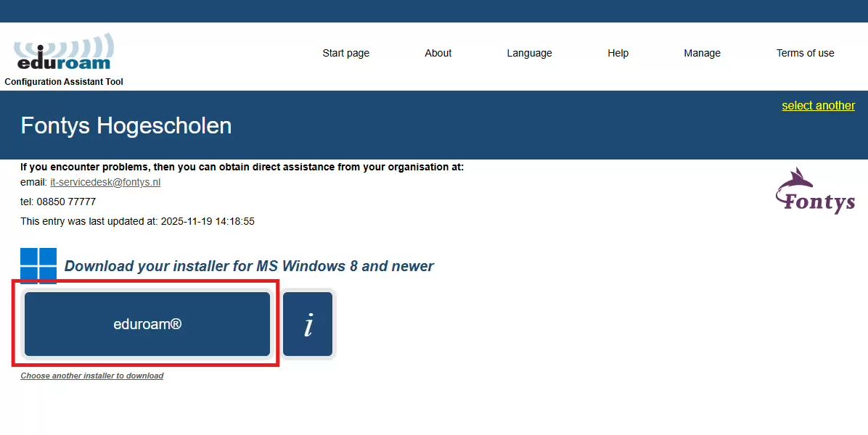Viewport: 868px width, 435px height.
Task: Click the telephone number 08850 77777
Action: tap(66, 202)
